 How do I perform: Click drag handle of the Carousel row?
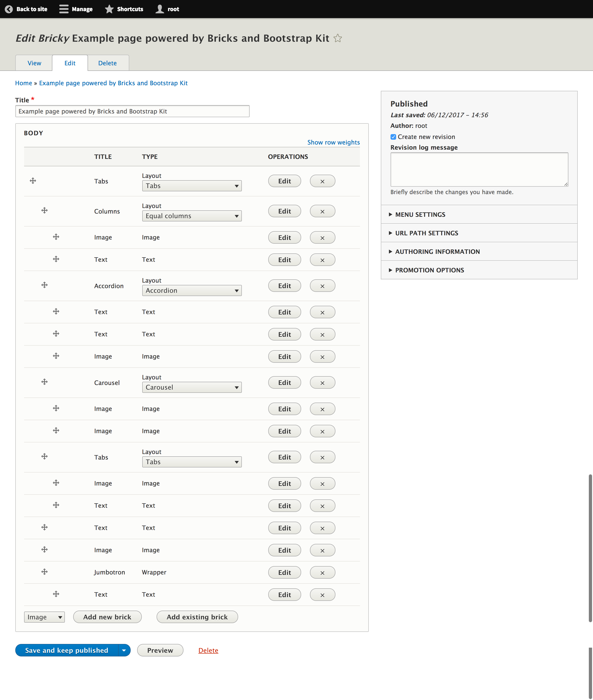pyautogui.click(x=44, y=382)
